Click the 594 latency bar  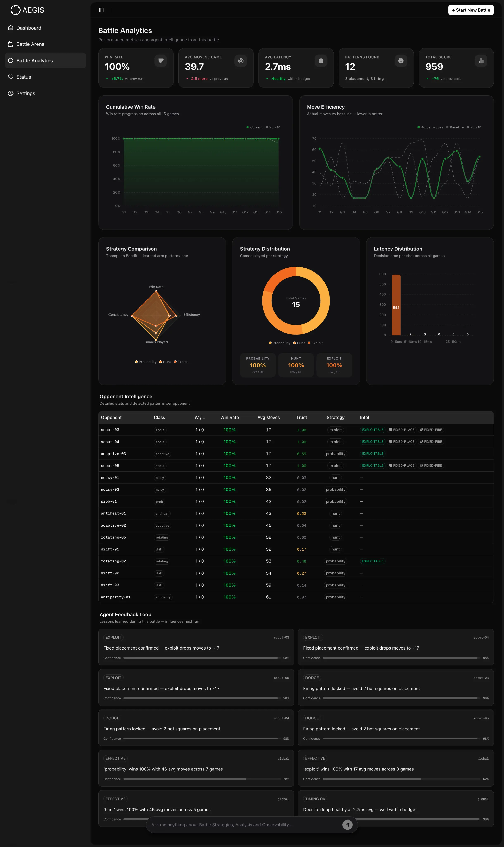tap(396, 305)
